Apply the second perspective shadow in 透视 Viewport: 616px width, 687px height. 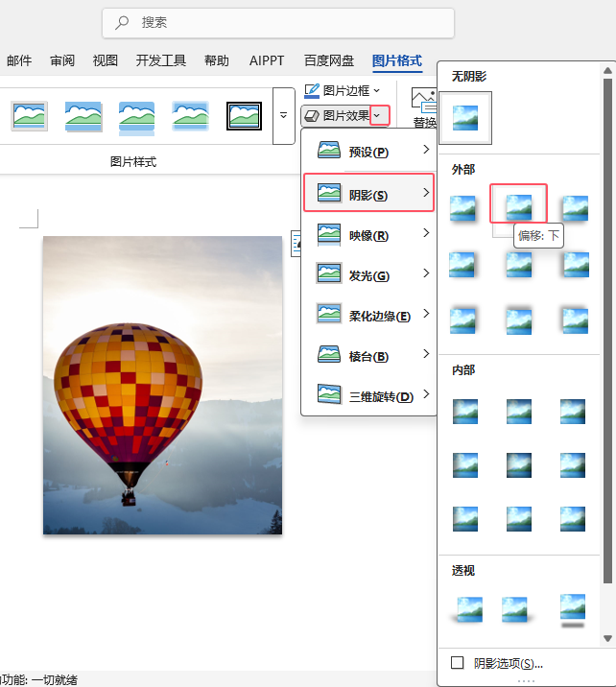coord(516,610)
